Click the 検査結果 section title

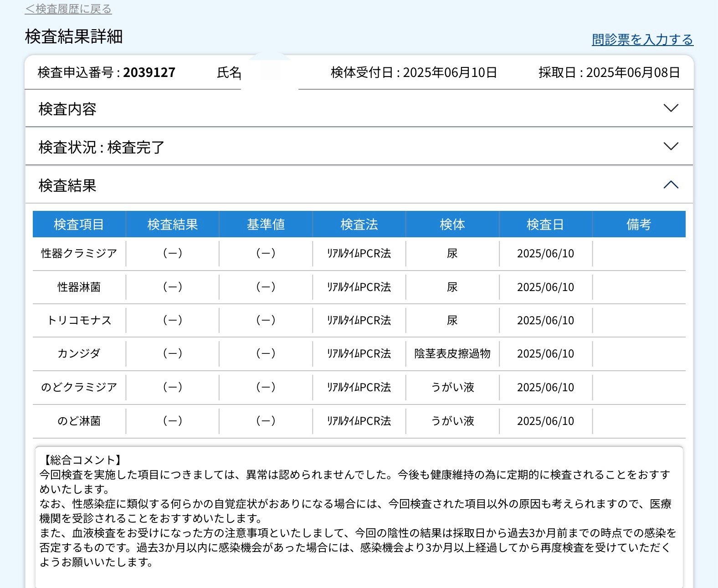click(67, 186)
